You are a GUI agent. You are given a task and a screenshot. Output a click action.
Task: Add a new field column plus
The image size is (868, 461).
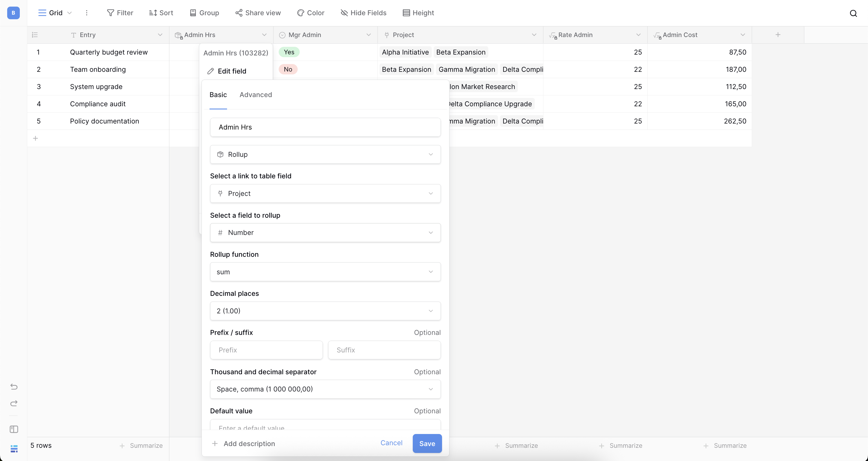(x=778, y=35)
